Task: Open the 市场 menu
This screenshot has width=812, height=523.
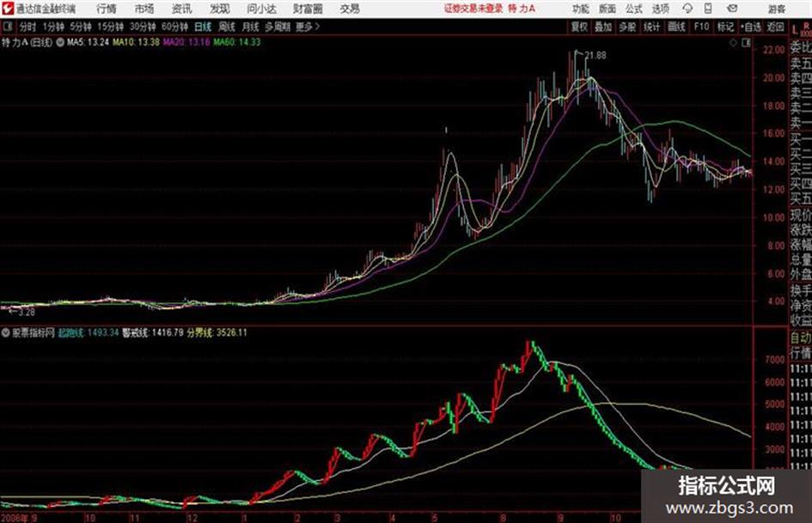Action: [x=144, y=9]
